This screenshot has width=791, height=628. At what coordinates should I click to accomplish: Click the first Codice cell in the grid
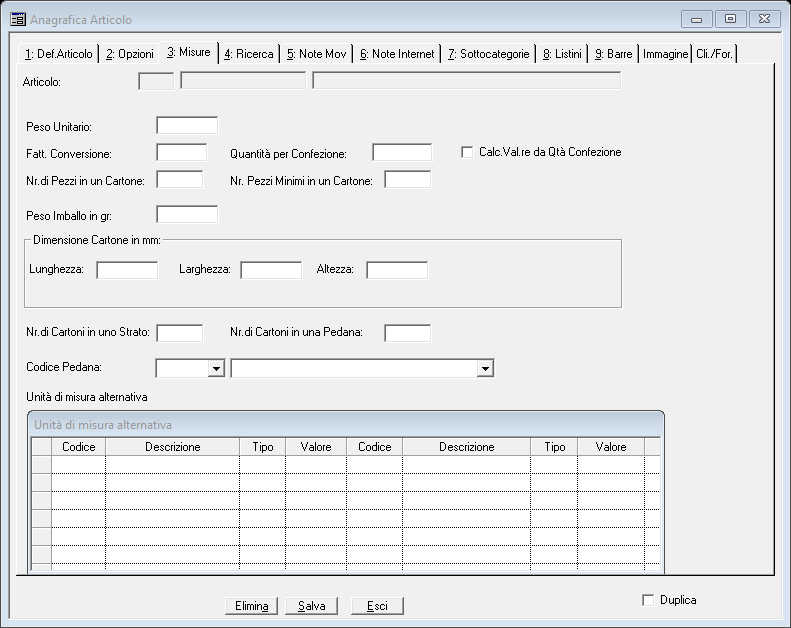click(78, 465)
